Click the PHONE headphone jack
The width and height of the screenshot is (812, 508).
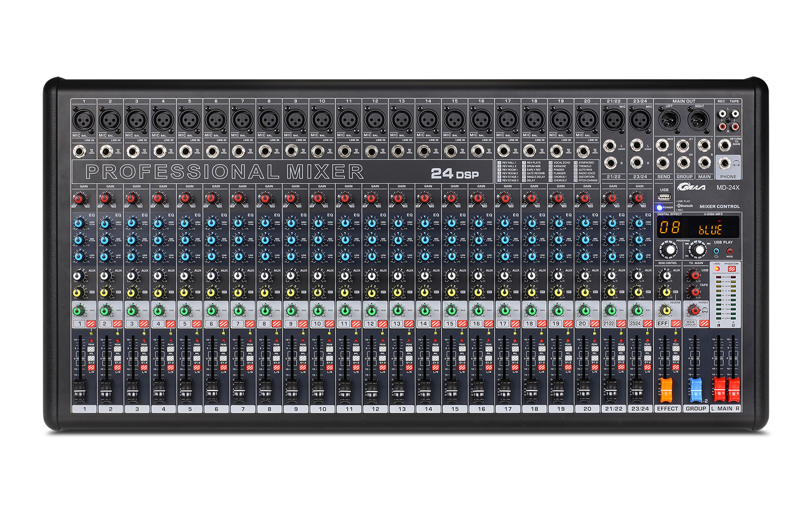click(x=724, y=163)
